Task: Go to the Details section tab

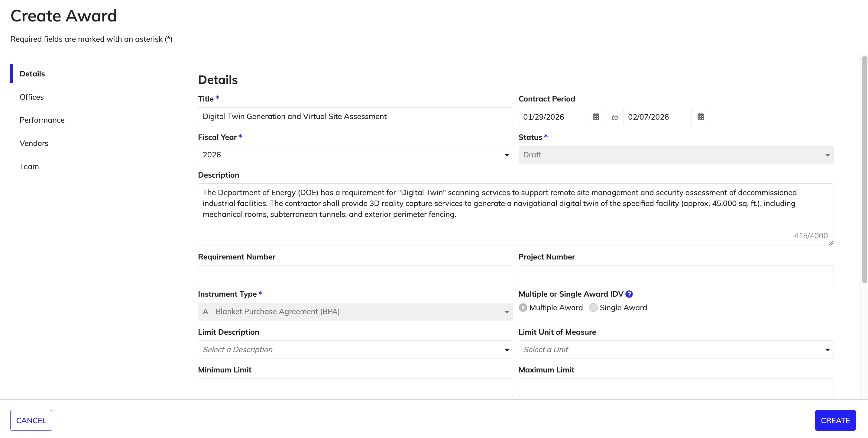Action: point(32,74)
